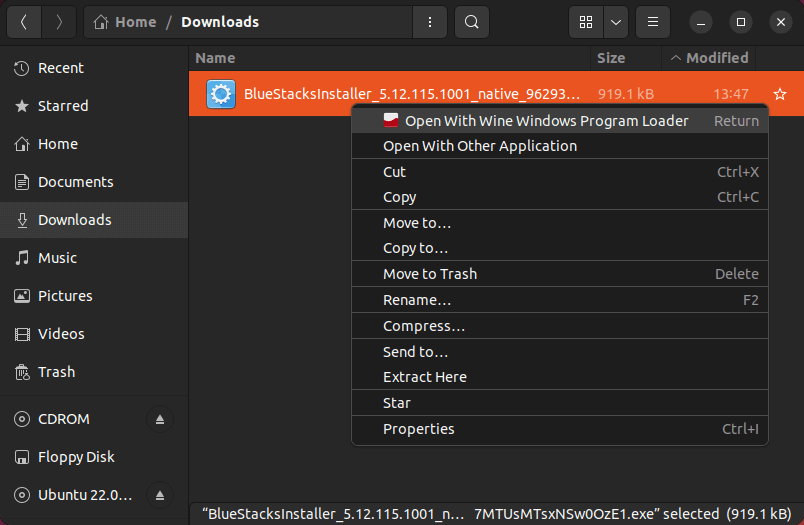Expand view options dropdown arrow
Viewport: 804px width, 525px height.
pyautogui.click(x=616, y=22)
